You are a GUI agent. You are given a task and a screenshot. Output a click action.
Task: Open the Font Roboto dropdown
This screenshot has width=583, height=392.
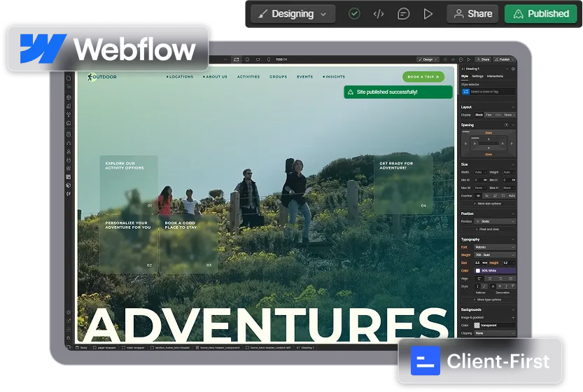(x=495, y=247)
